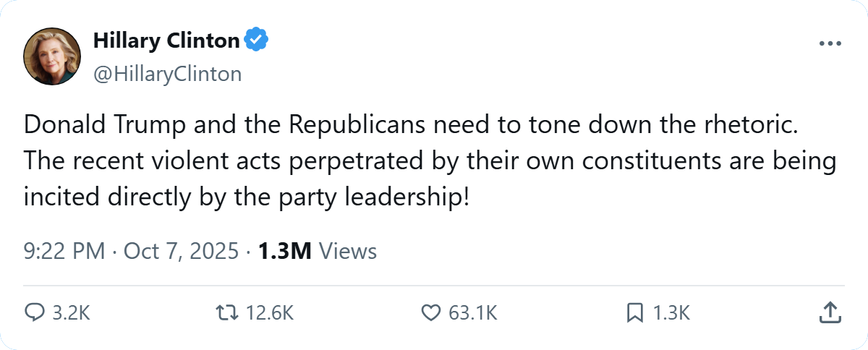Select the Oct 7, 2025 date
Viewport: 868px width, 350px height.
181,251
